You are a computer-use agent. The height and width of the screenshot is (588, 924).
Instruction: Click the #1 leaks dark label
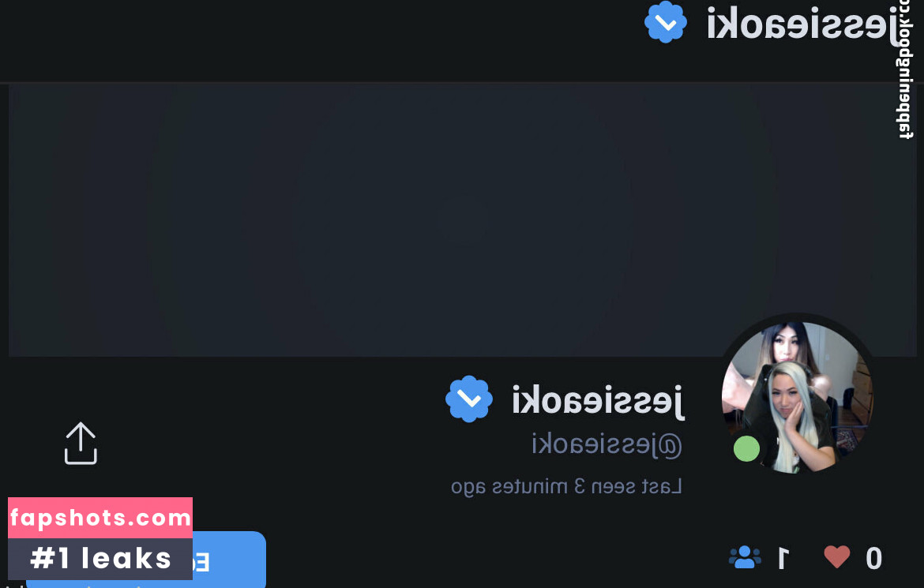click(x=100, y=559)
